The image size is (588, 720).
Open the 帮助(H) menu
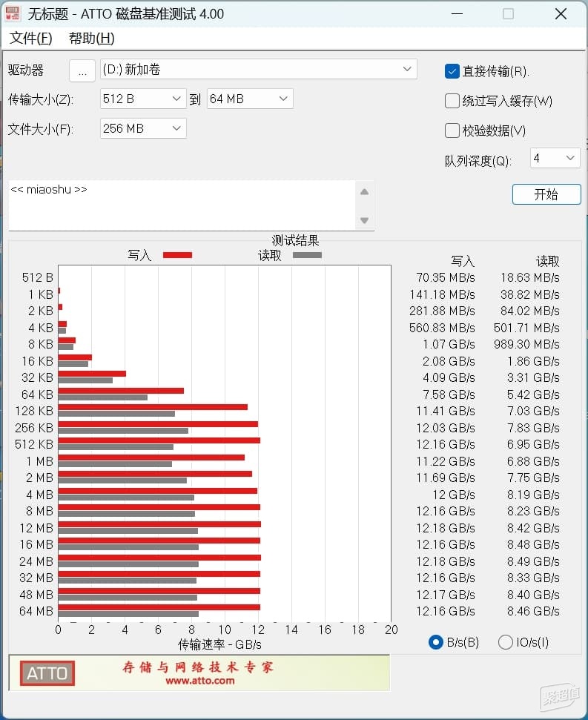(91, 38)
